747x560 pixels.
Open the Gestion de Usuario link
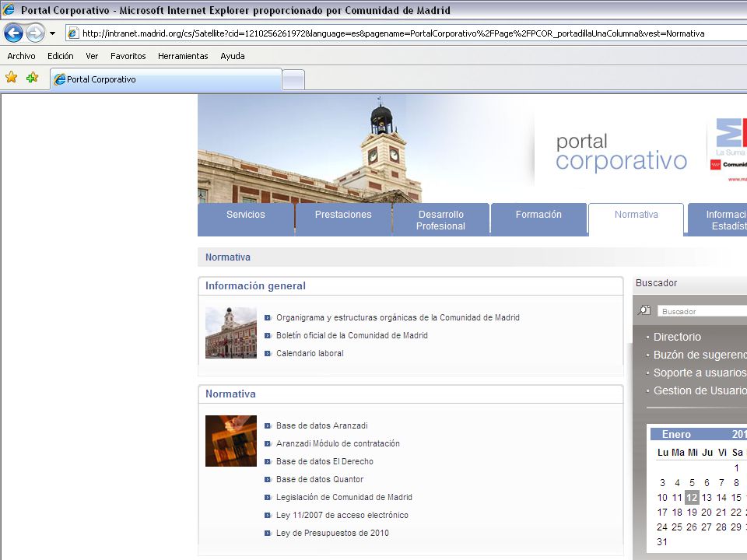pos(700,391)
